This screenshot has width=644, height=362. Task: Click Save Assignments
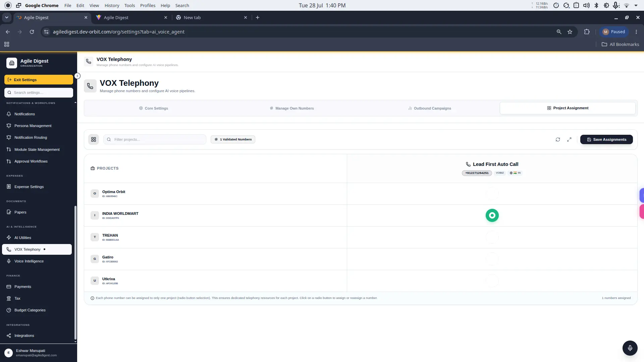click(x=606, y=139)
